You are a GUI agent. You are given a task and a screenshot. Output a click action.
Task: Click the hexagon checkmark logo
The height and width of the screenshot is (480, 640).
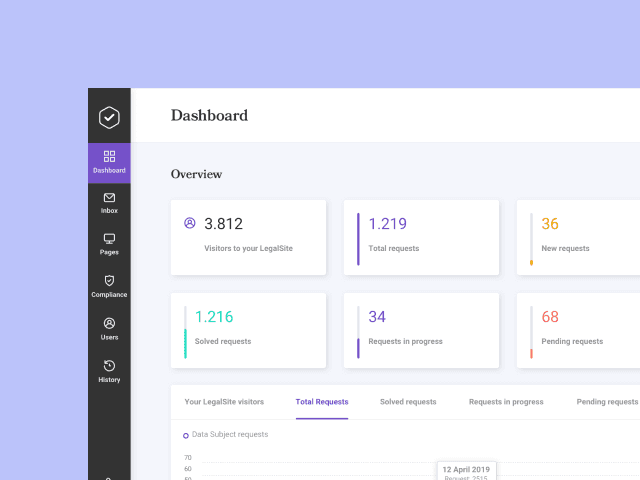click(x=109, y=118)
